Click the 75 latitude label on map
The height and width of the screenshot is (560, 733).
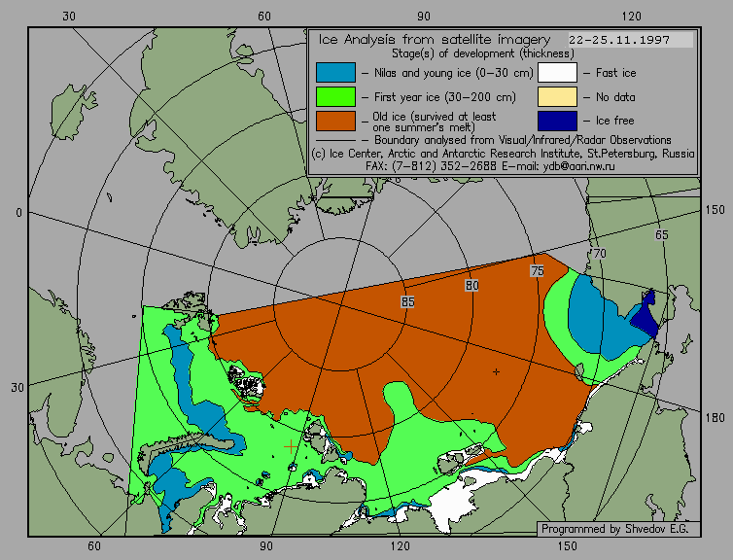point(538,270)
